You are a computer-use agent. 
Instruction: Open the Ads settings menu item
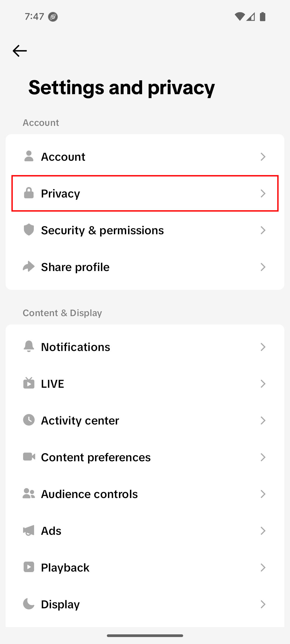pos(145,531)
